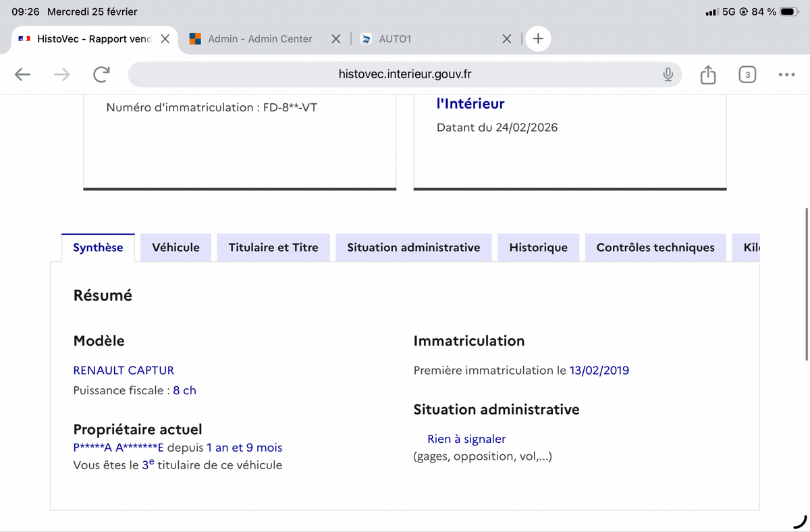Open the share sheet icon
This screenshot has width=810, height=532.
point(707,74)
